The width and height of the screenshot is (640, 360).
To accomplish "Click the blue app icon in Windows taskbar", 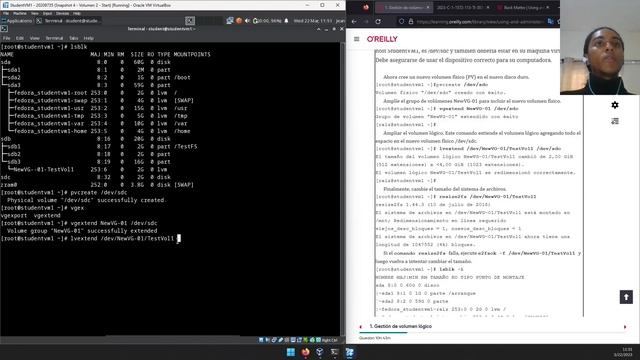I will click(350, 352).
